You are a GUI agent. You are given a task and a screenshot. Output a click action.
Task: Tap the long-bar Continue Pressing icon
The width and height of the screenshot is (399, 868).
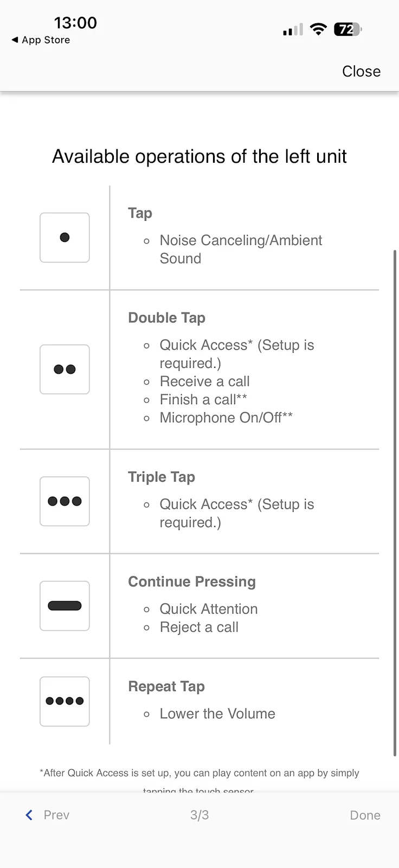click(65, 606)
